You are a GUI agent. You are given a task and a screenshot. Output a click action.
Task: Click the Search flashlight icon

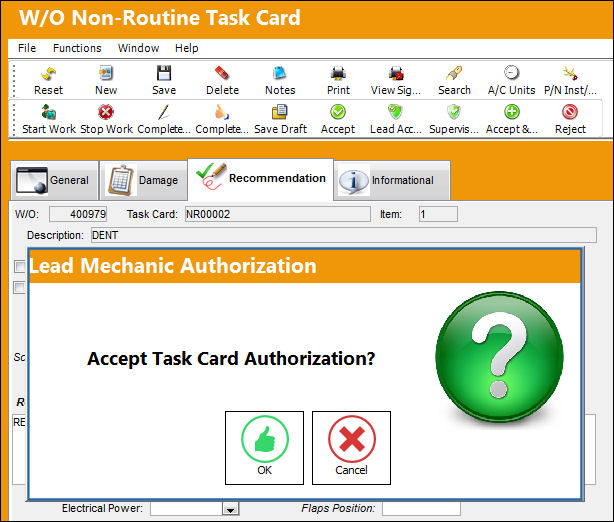point(454,73)
